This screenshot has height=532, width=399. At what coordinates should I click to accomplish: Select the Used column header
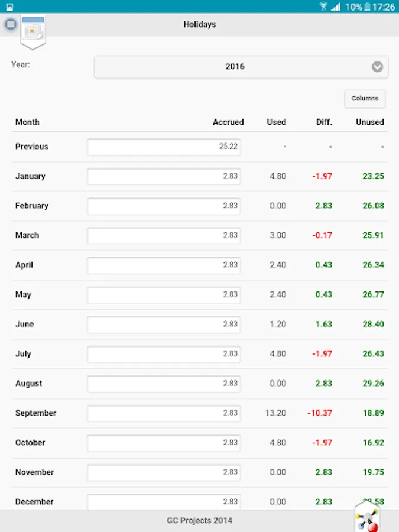(276, 122)
